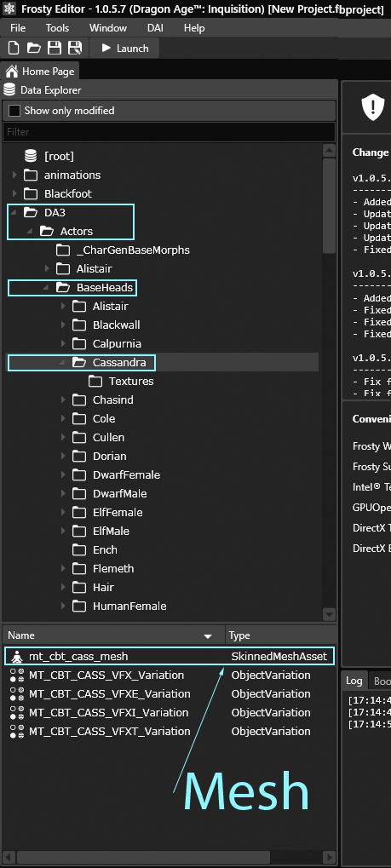Click the Hair folder icon

click(80, 588)
